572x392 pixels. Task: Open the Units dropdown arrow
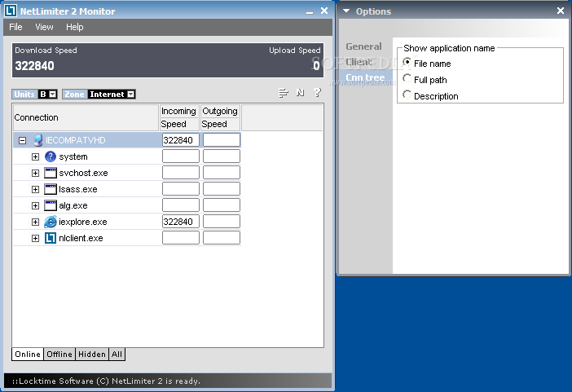pos(53,95)
